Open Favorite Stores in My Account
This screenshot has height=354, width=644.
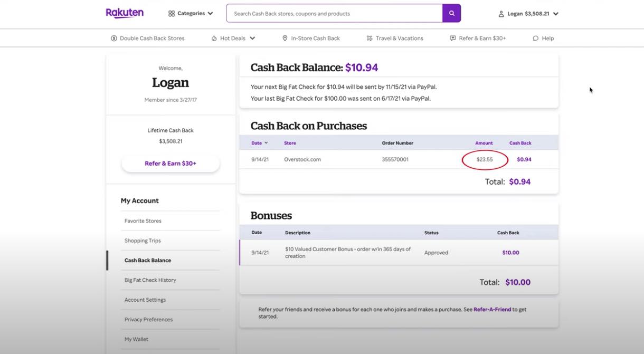point(143,221)
